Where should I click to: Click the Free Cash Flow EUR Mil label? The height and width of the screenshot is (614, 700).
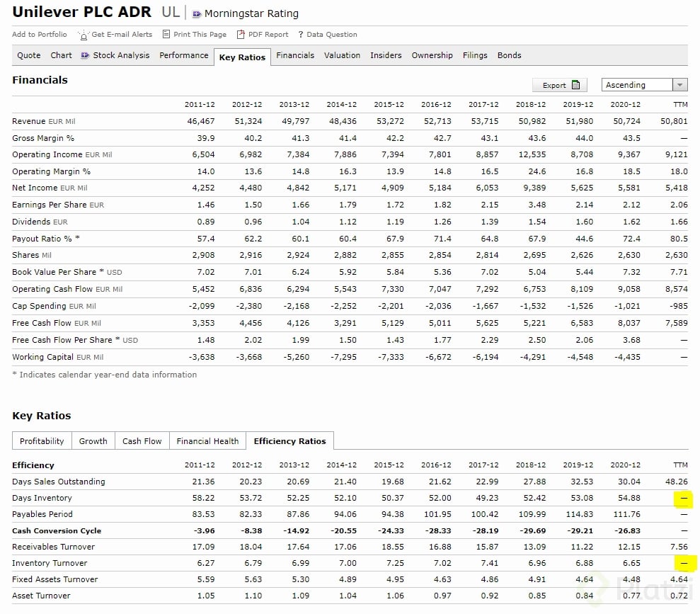tap(57, 323)
